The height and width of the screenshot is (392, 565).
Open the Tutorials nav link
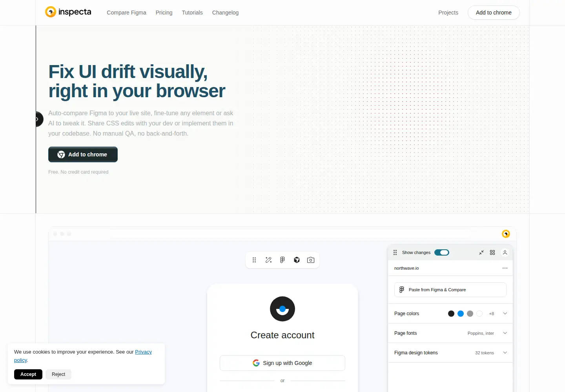point(192,13)
